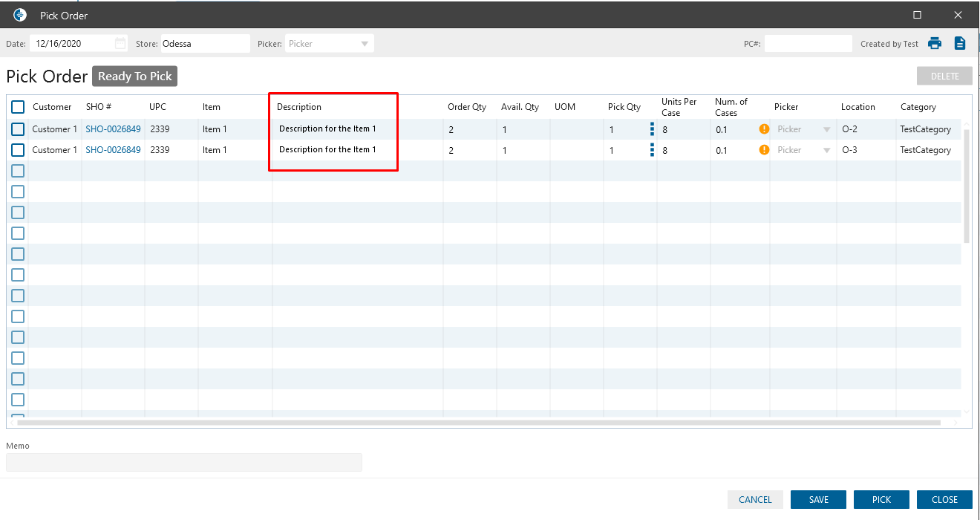
Task: Open the three-dot menu in O-2 row
Action: pyautogui.click(x=652, y=129)
